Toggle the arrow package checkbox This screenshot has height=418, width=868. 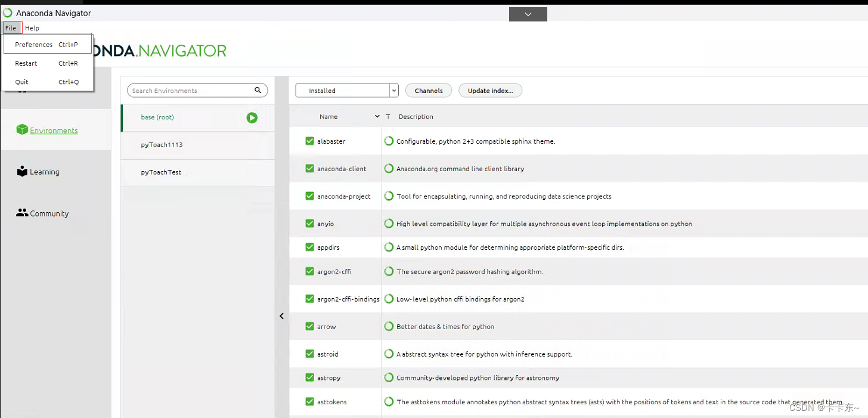pyautogui.click(x=309, y=326)
